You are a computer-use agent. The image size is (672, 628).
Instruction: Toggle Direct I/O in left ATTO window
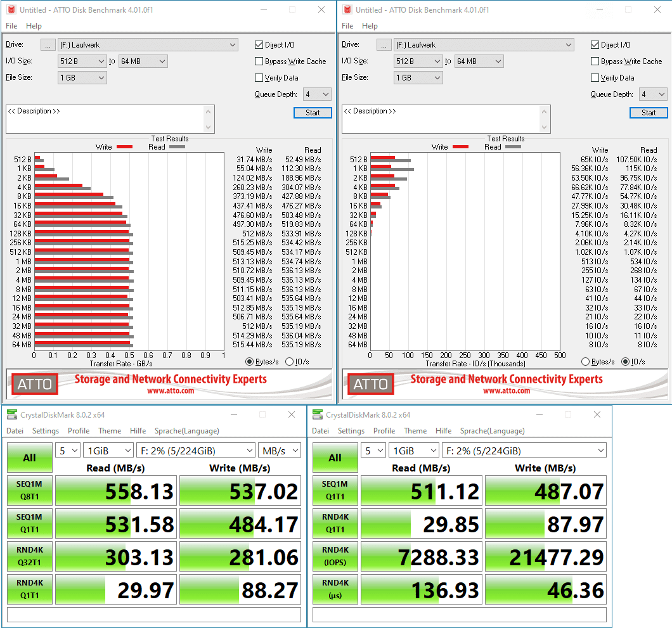tap(259, 44)
